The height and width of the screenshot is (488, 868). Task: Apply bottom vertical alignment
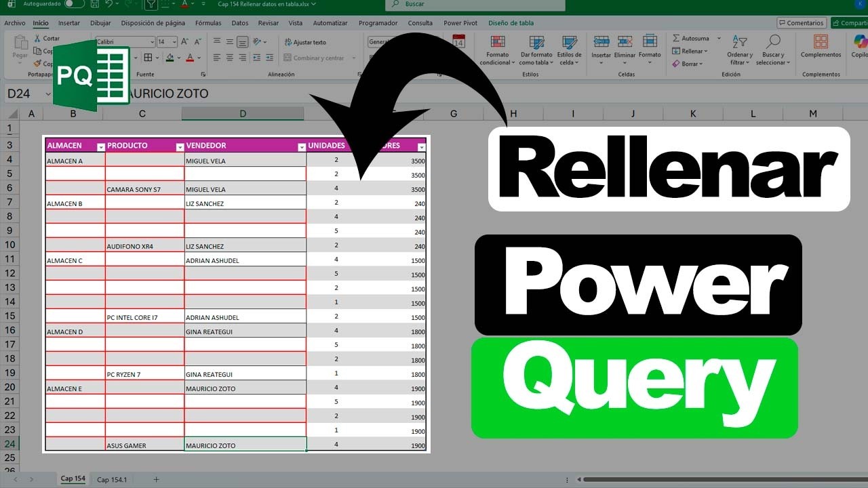243,42
